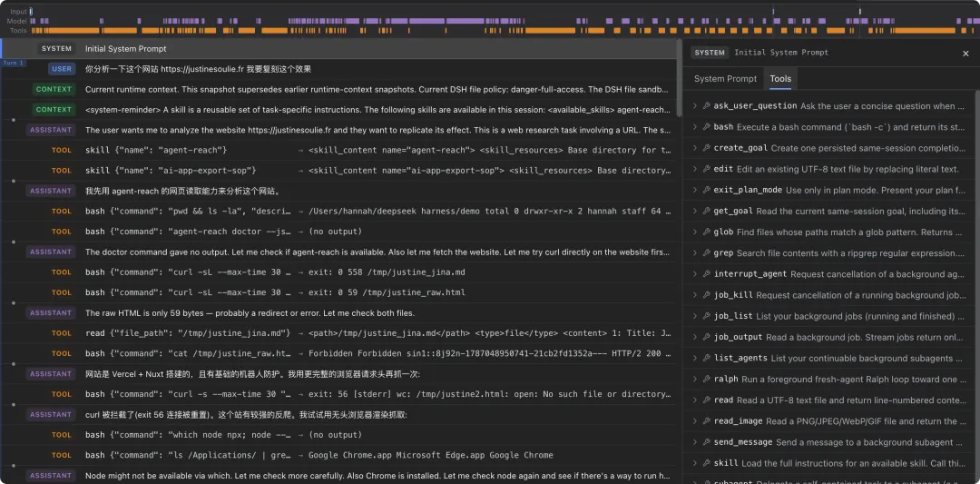
Task: Close the Initial System Prompt panel
Action: tap(965, 54)
